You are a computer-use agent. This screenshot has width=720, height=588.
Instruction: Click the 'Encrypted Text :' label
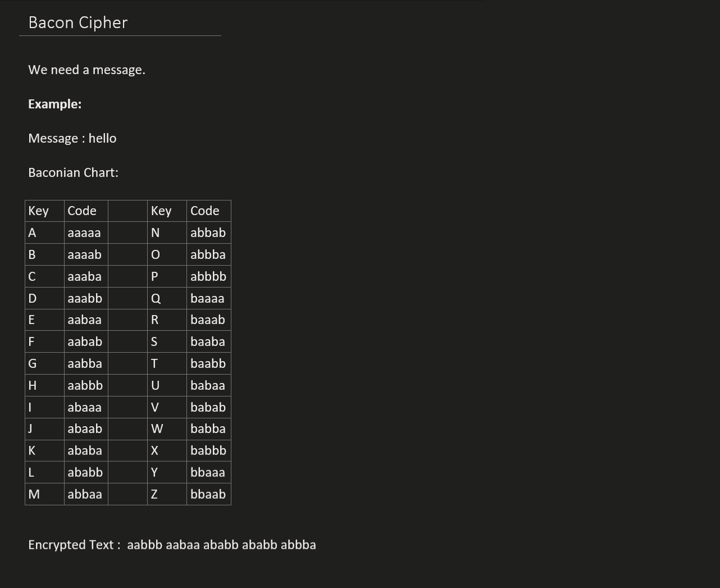click(74, 545)
